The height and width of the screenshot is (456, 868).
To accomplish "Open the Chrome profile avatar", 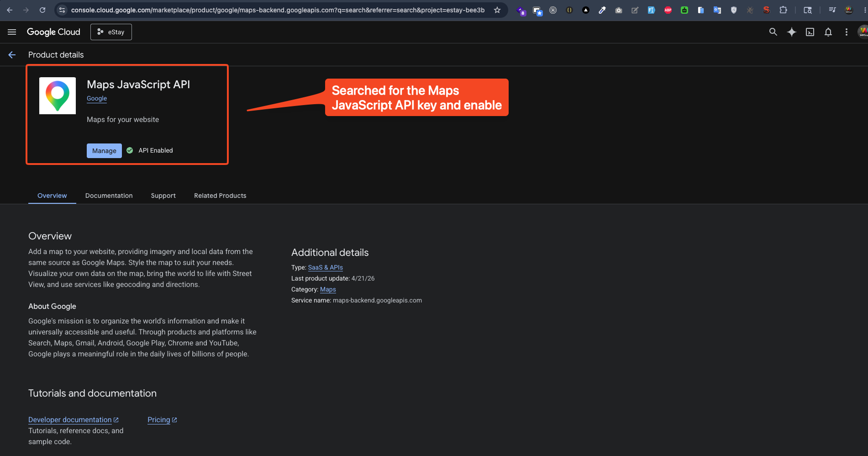I will click(849, 10).
